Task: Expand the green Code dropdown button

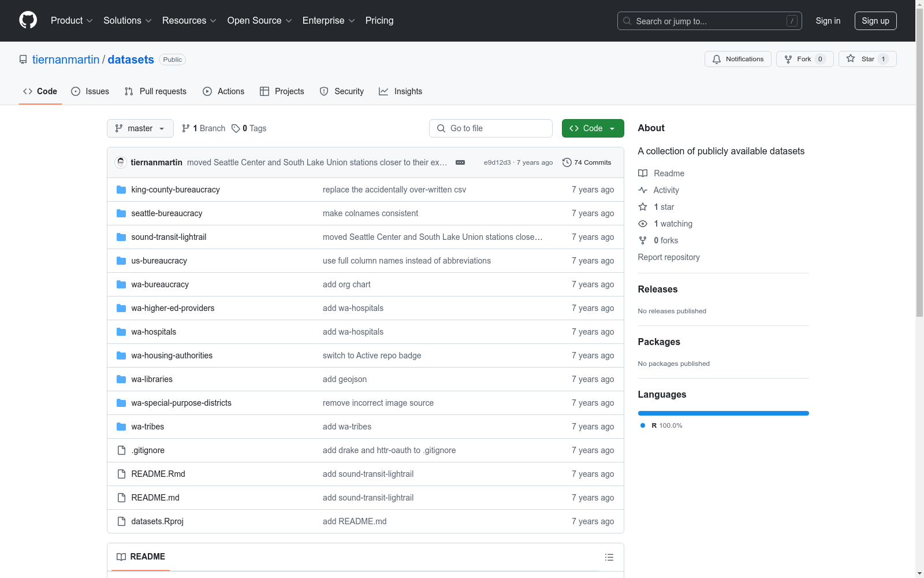Action: [x=593, y=128]
